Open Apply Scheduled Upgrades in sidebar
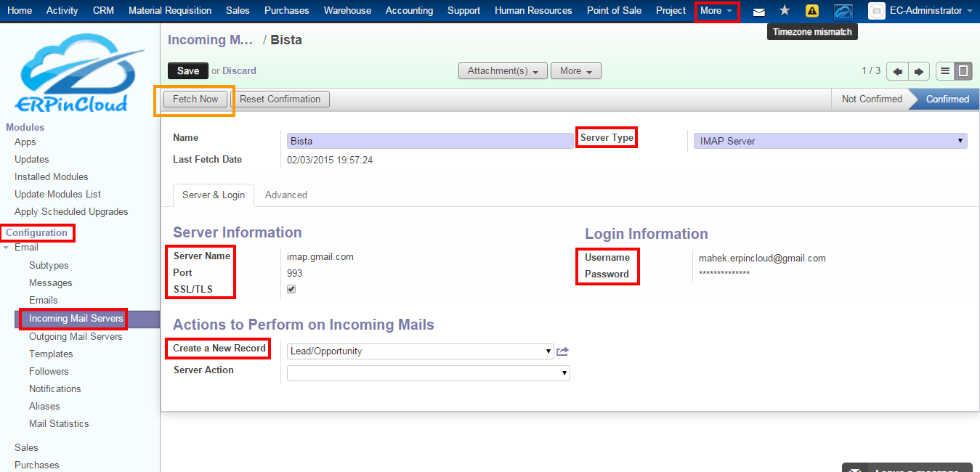The height and width of the screenshot is (472, 980). pos(71,212)
